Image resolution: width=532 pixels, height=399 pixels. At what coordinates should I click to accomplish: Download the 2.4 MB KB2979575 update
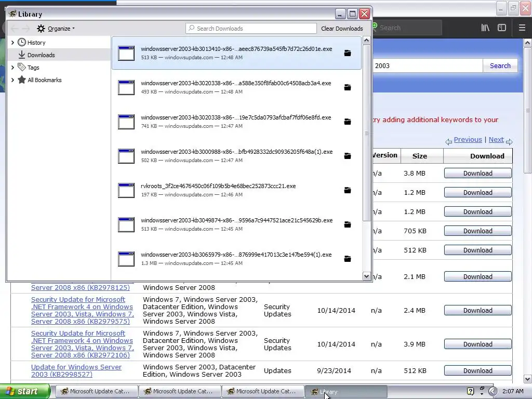(x=478, y=311)
